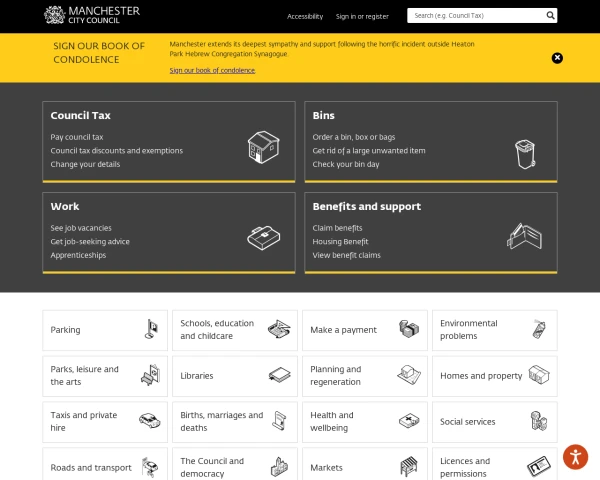Click the Schools education icon

coord(279,329)
